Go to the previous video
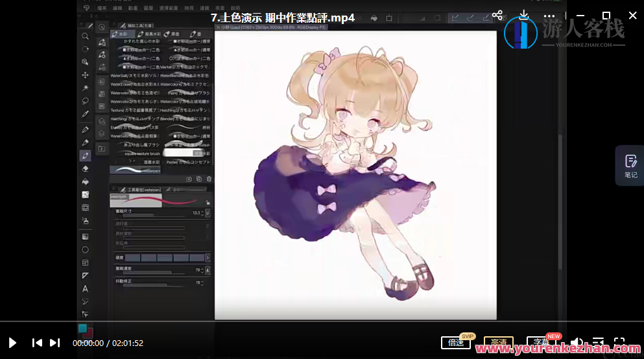The image size is (644, 359). (37, 343)
